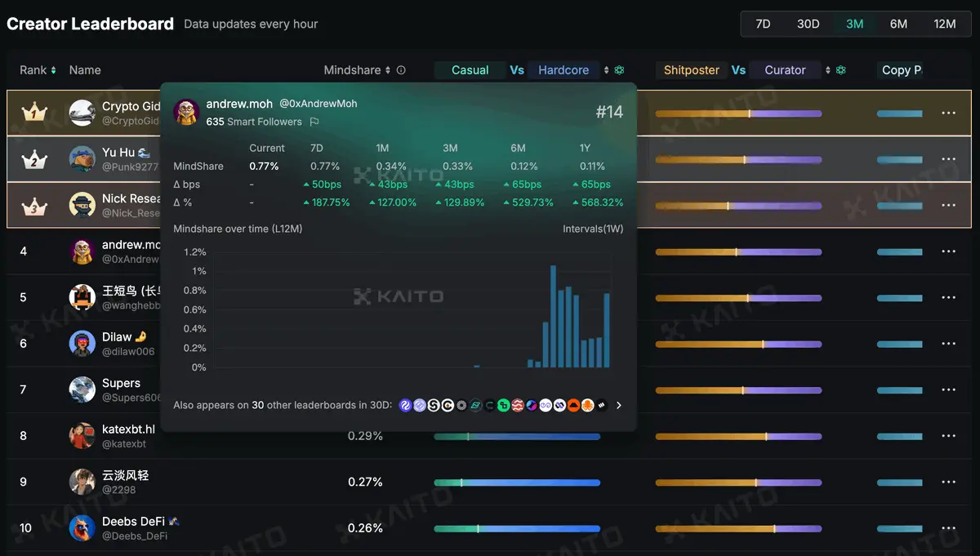Open the @0xAndrewMoh handle link in popup

[318, 104]
